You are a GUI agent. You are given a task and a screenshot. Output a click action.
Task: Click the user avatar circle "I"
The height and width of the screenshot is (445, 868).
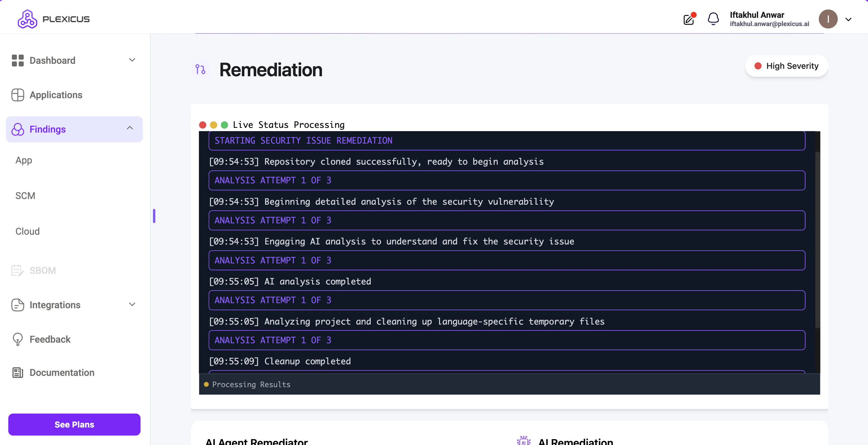[828, 19]
